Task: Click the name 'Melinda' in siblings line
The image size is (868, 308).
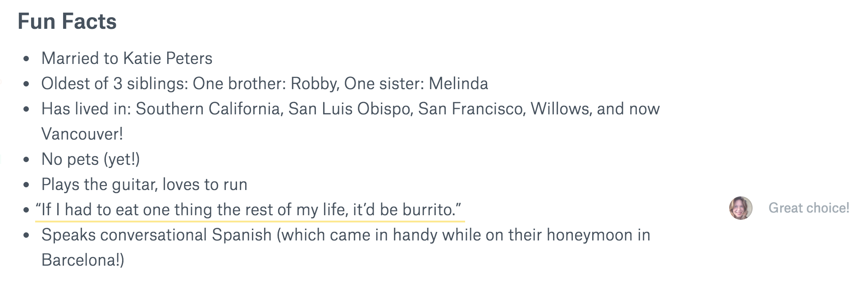Action: click(458, 84)
